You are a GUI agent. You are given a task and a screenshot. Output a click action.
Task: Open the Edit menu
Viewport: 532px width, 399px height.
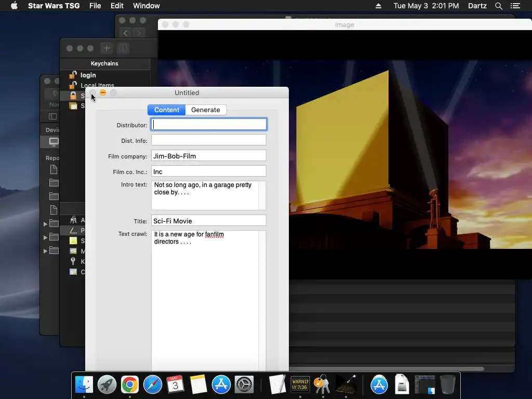coord(117,6)
